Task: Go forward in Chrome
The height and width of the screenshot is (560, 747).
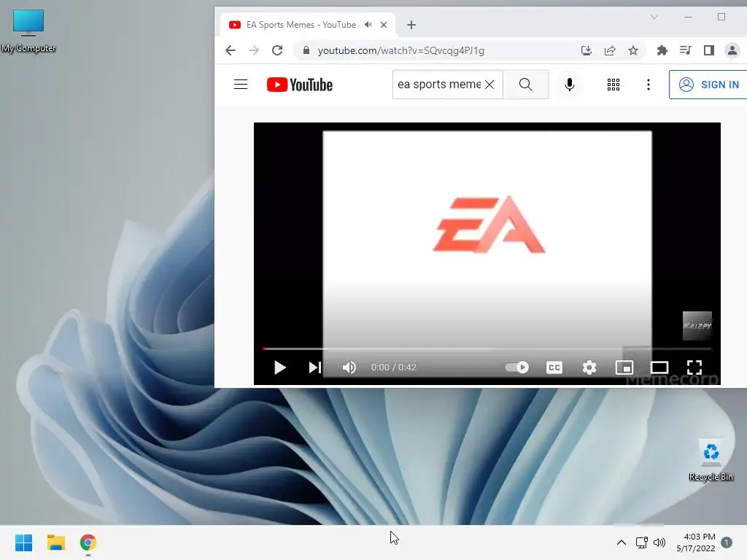Action: coord(254,50)
